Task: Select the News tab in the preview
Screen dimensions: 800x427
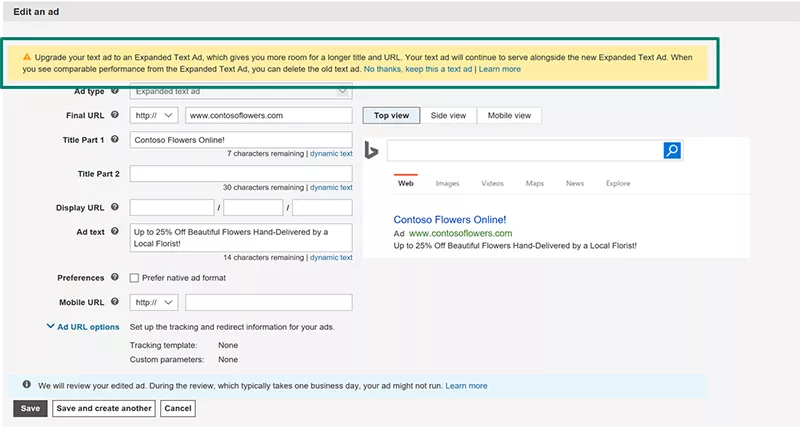Action: [574, 183]
